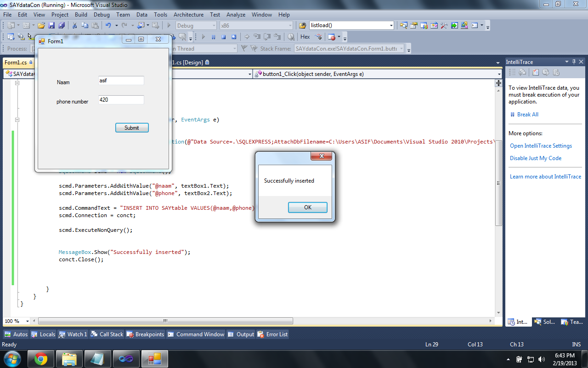This screenshot has height=368, width=588.
Task: Open Windows Explorer from the taskbar
Action: [x=69, y=359]
